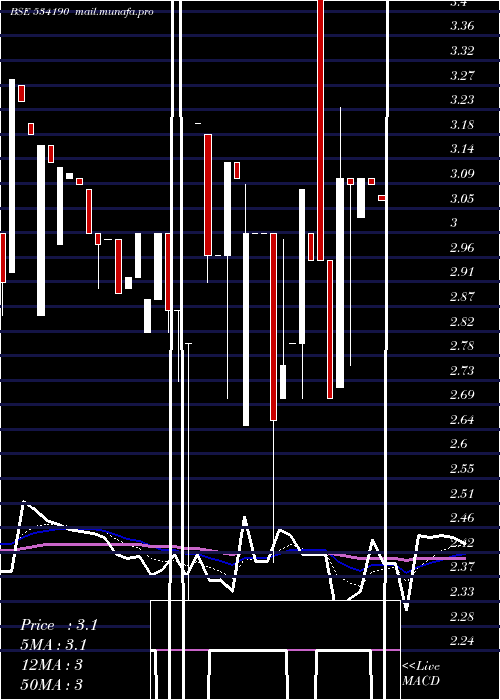Click the 2.91 price axis label

click(462, 272)
